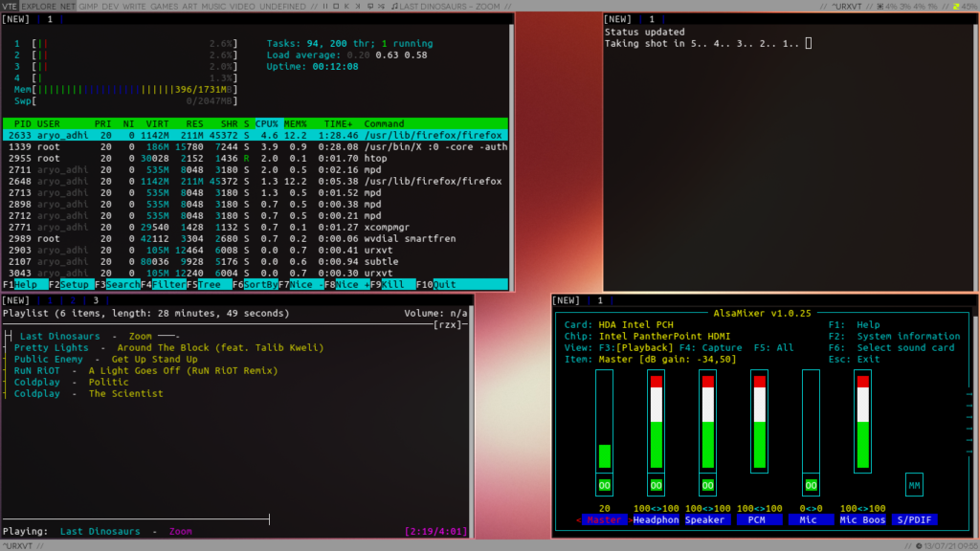980x551 pixels.
Task: Sort htop by TIME+ column header
Action: [x=338, y=123]
